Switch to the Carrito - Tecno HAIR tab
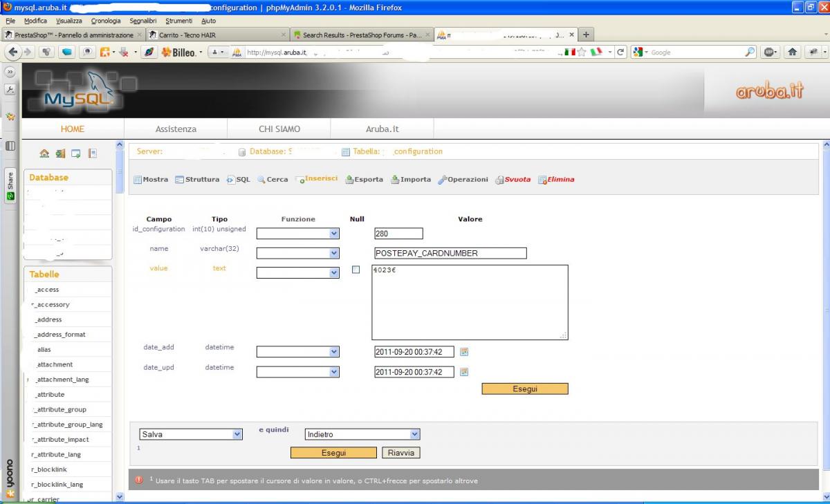This screenshot has height=504, width=830. (x=216, y=35)
